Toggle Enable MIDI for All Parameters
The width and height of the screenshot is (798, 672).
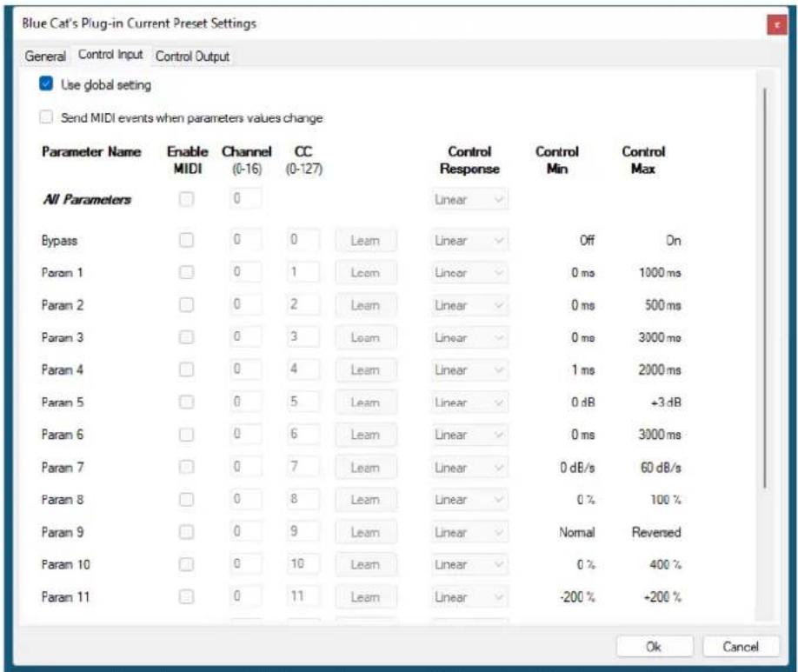pos(186,199)
